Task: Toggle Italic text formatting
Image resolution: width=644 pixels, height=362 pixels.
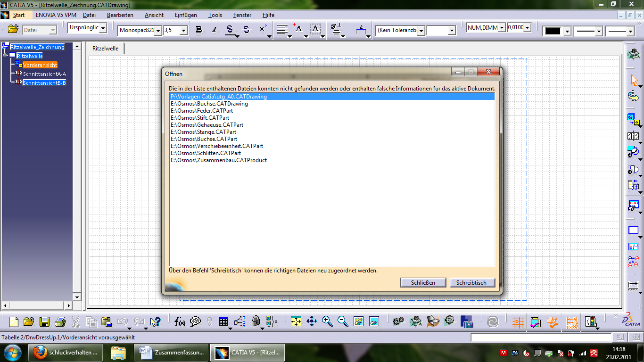Action: [x=215, y=30]
